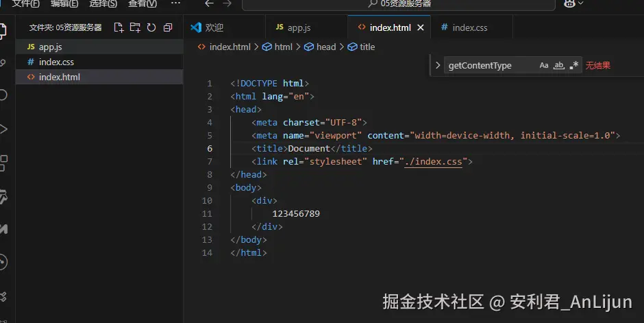Click the closing </body> tag on line 13
Screen dimensions: 644x323
point(249,239)
